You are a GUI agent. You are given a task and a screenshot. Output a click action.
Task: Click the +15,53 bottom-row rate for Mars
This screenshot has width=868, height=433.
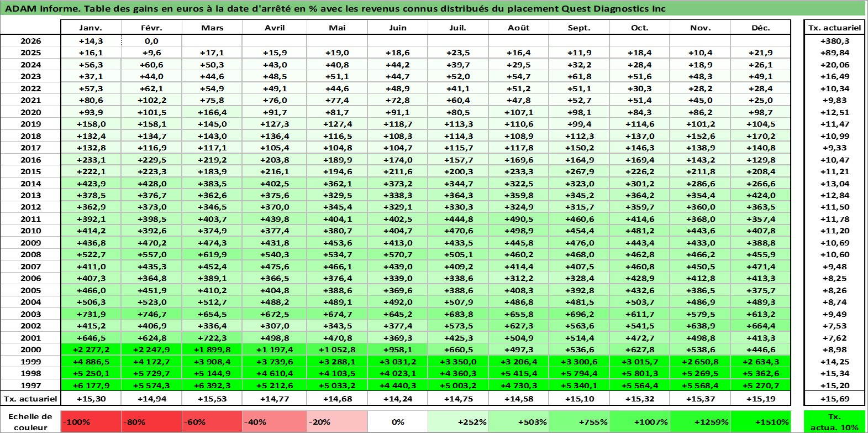pos(212,399)
